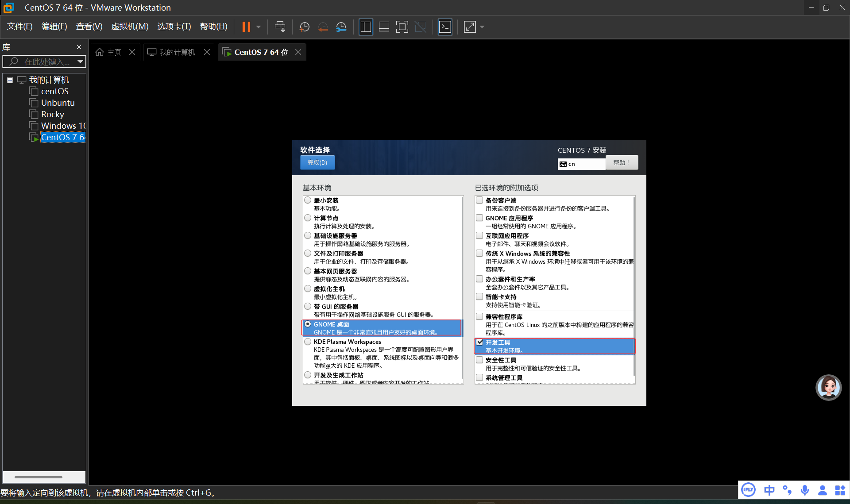
Task: Select the 基础设施服务器 radio button
Action: (x=308, y=236)
